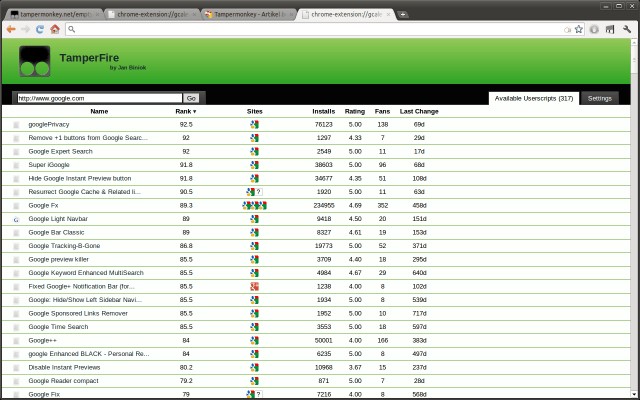640x400 pixels.
Task: Switch to the Tampermonkey - Artikel browser tab
Action: pyautogui.click(x=249, y=14)
